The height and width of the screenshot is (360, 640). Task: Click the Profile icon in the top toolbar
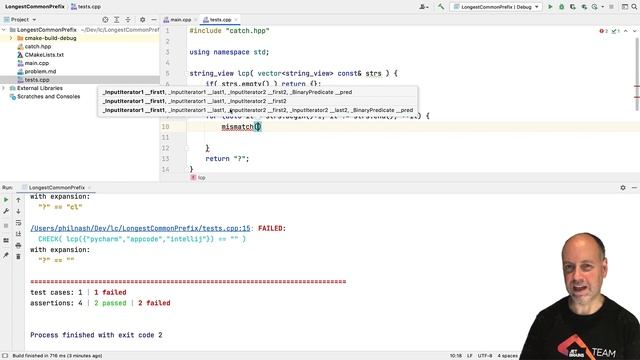tap(584, 7)
